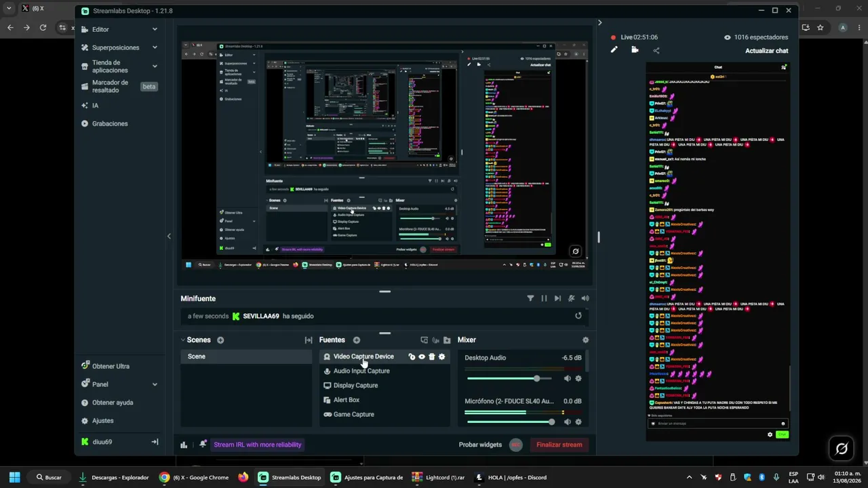Expand the Editor menu chevron
The image size is (868, 488).
155,29
